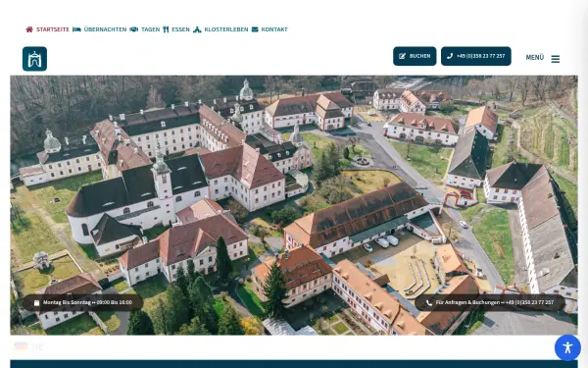Click the Für Anfragen & Buchungen phone badge
Viewport: 588px width, 368px height.
490,302
